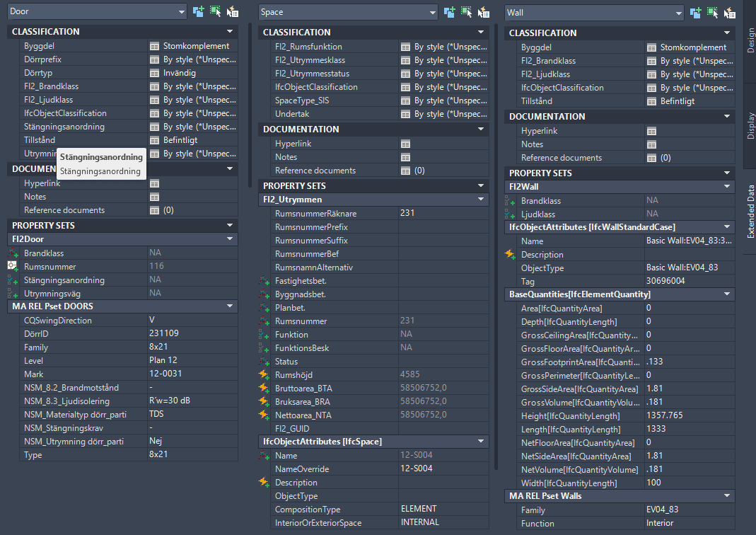Screen dimensions: 756x535
Task: Click the quick select icon in Space panel
Action: [x=466, y=12]
